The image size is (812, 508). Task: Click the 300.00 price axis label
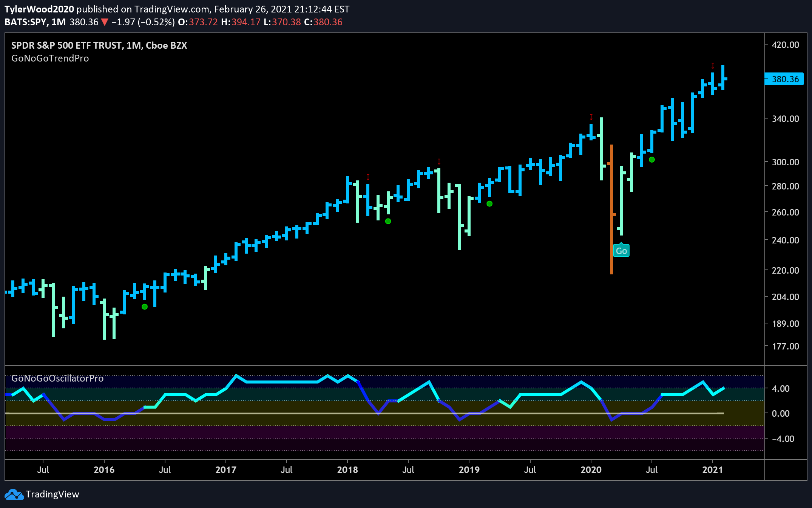[786, 162]
